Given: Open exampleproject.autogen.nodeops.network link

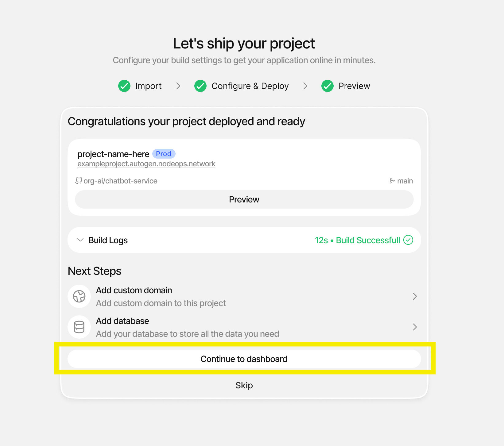Looking at the screenshot, I should (x=146, y=164).
